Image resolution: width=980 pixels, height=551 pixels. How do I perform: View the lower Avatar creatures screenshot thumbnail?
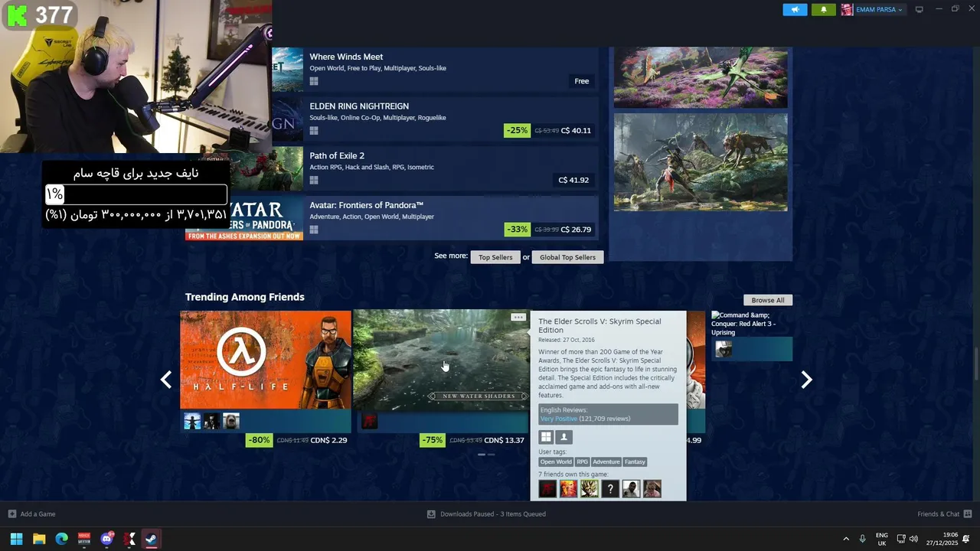pyautogui.click(x=701, y=162)
